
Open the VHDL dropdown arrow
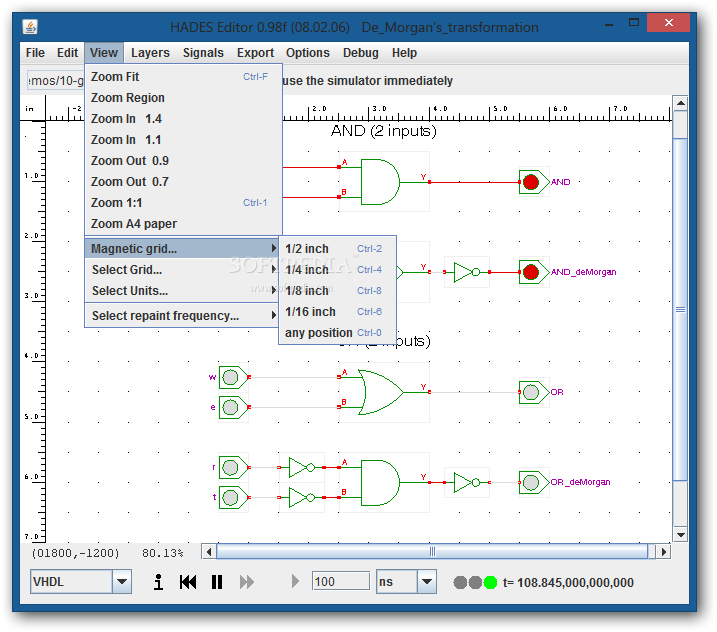(122, 582)
